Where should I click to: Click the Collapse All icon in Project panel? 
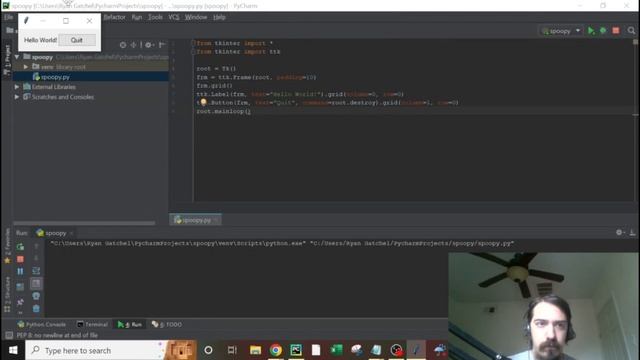[133, 45]
